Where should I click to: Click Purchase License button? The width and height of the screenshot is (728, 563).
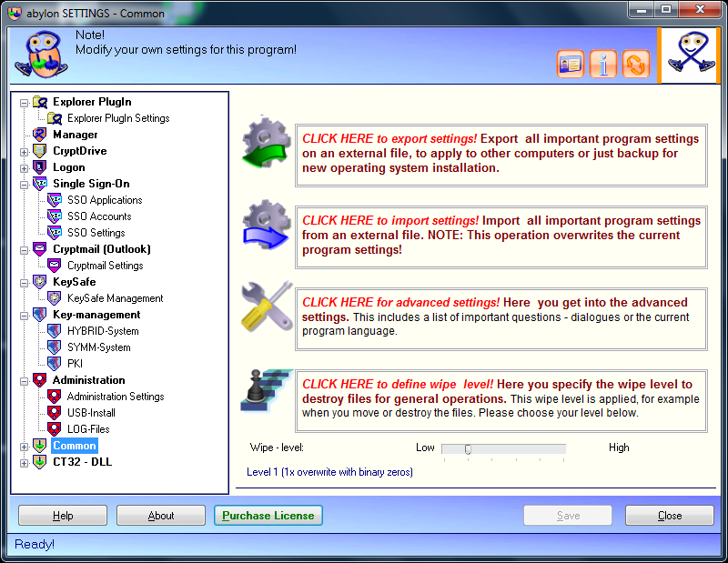268,515
